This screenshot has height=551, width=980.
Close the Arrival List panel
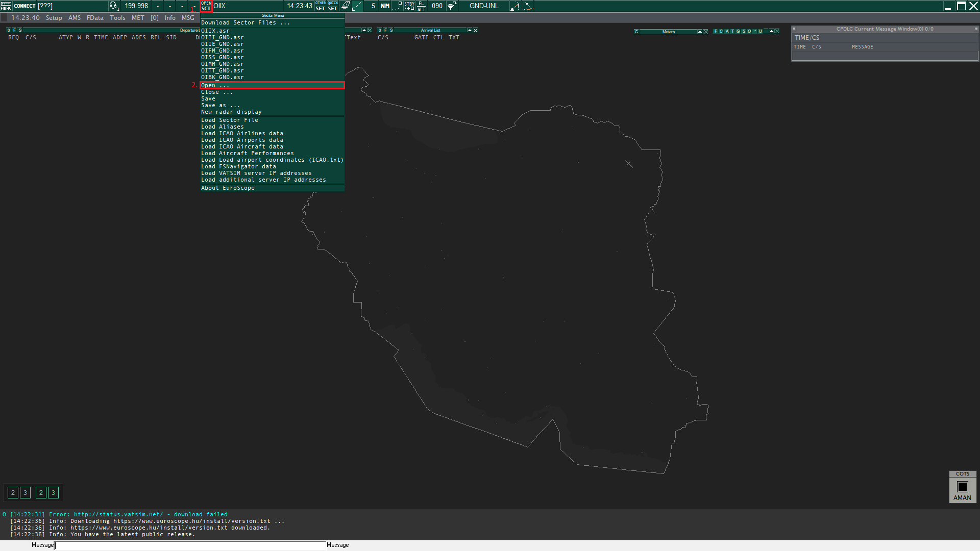click(475, 30)
